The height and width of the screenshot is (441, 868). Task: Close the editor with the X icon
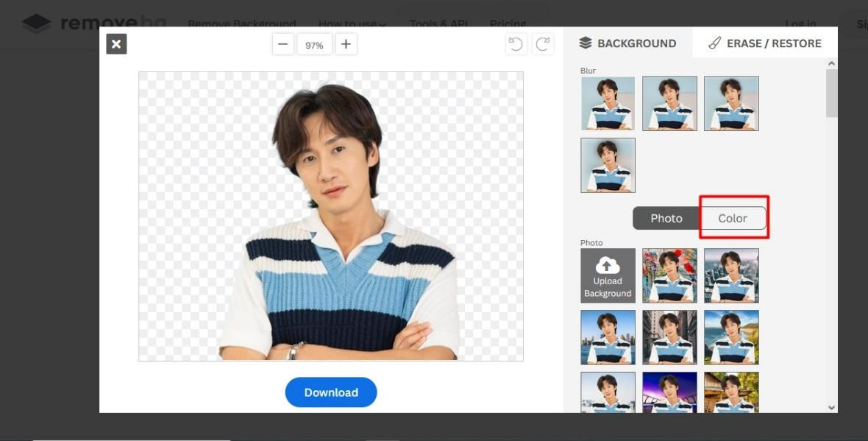116,44
